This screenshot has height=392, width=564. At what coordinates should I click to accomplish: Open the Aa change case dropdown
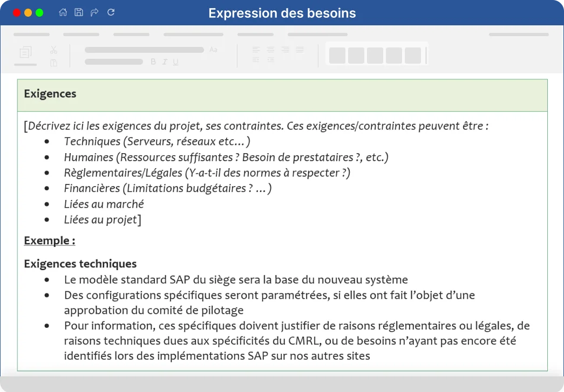tap(214, 49)
